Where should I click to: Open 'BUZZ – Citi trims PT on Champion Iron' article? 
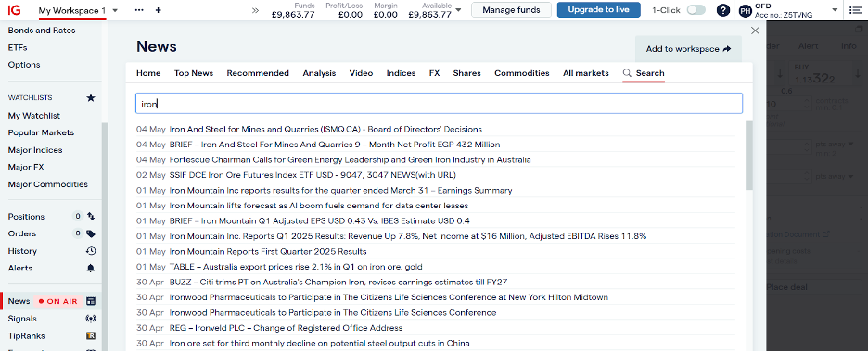pyautogui.click(x=338, y=282)
